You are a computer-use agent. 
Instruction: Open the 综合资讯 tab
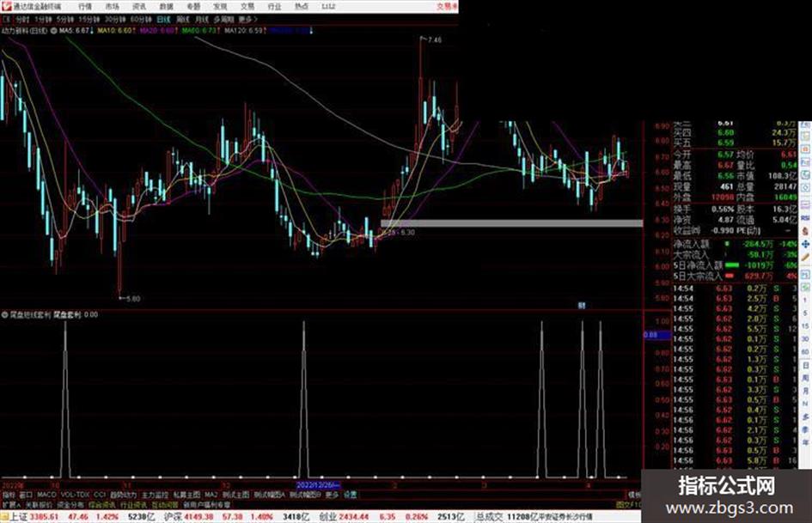click(x=102, y=504)
